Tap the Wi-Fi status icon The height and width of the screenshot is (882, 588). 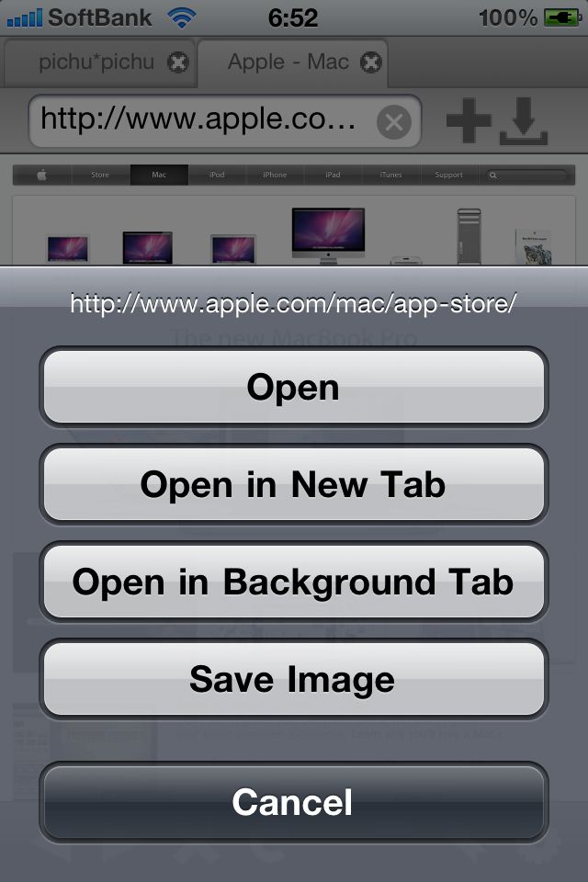(181, 18)
